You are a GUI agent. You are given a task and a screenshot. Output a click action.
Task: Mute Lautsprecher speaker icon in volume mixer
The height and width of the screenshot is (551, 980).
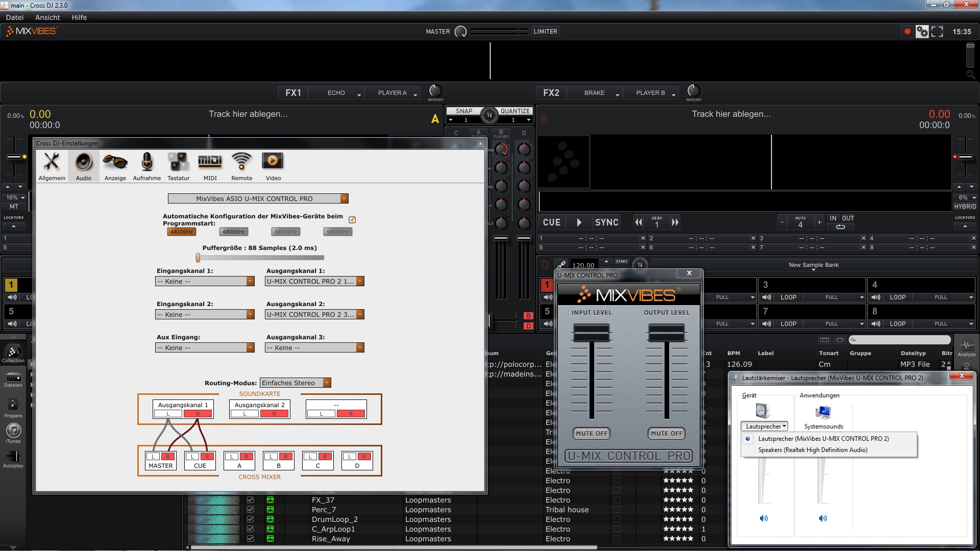pos(764,518)
